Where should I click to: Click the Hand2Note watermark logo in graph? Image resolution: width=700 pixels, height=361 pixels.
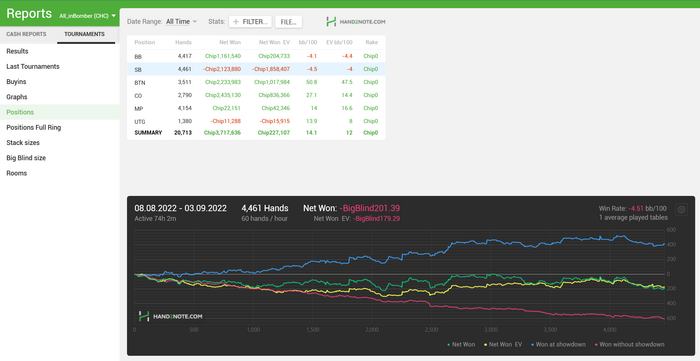[171, 316]
